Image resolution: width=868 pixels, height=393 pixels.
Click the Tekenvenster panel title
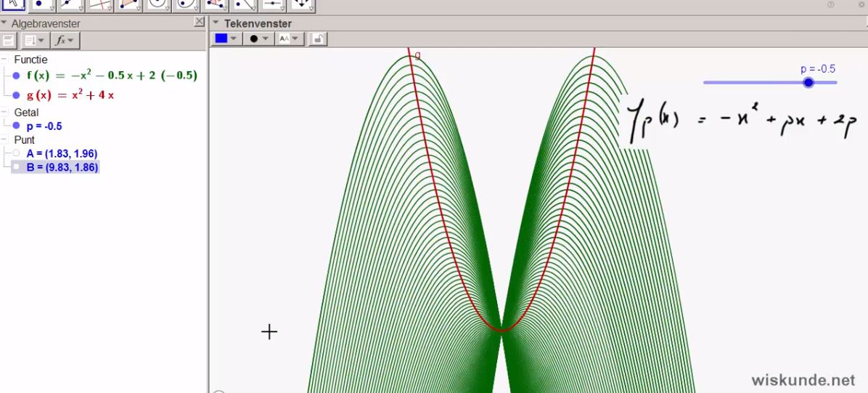click(258, 24)
